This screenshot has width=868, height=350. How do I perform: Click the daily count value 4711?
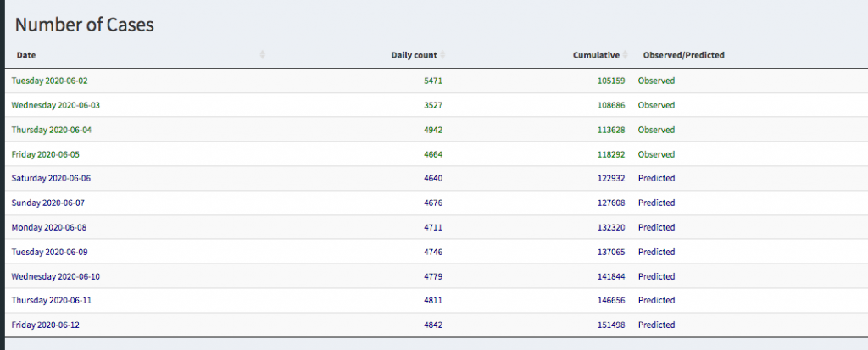(x=432, y=227)
